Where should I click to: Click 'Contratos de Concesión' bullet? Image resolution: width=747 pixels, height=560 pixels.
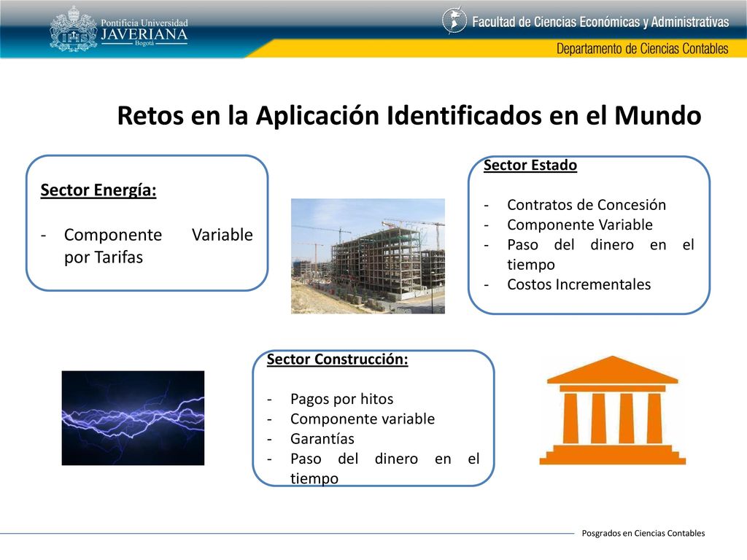coord(586,205)
